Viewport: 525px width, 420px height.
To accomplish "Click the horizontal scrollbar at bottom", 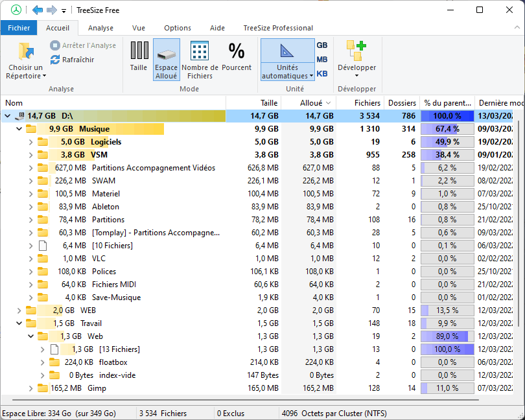I will pos(246,399).
